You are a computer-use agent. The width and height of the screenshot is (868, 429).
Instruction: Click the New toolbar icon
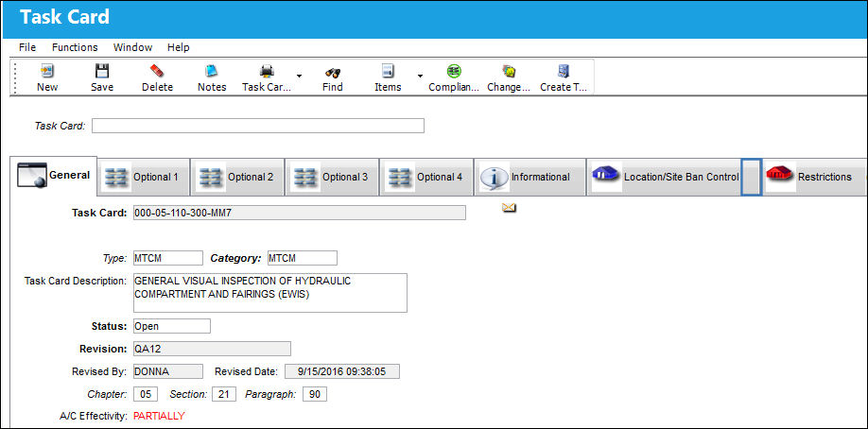tap(47, 71)
